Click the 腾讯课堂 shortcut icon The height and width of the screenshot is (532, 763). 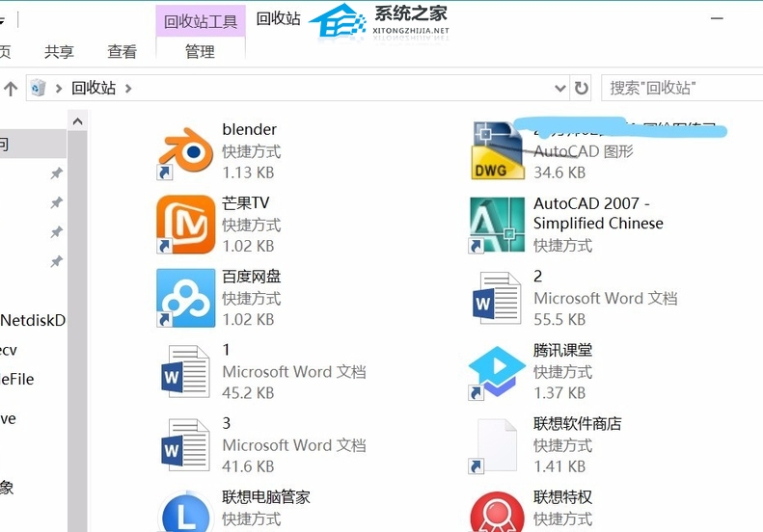(x=497, y=371)
